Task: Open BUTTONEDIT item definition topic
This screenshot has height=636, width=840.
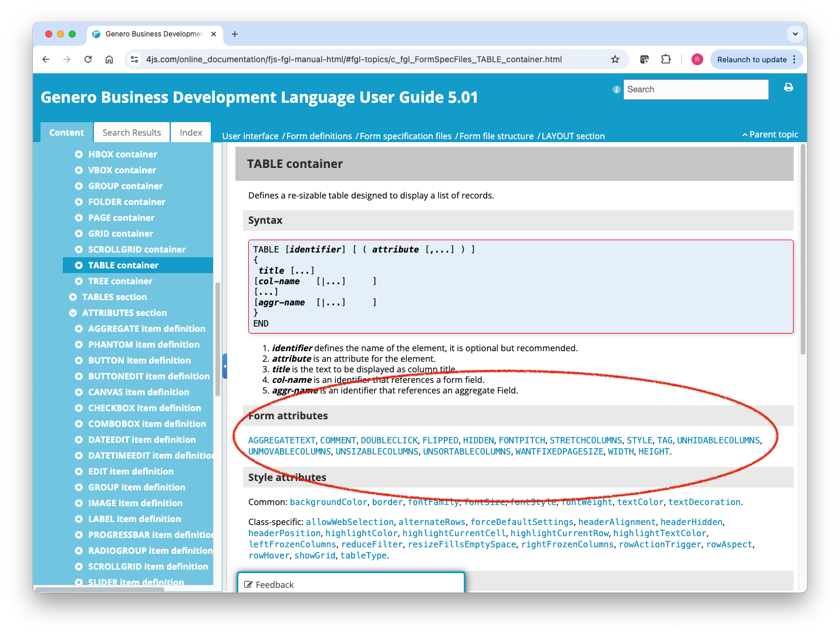Action: pos(149,376)
